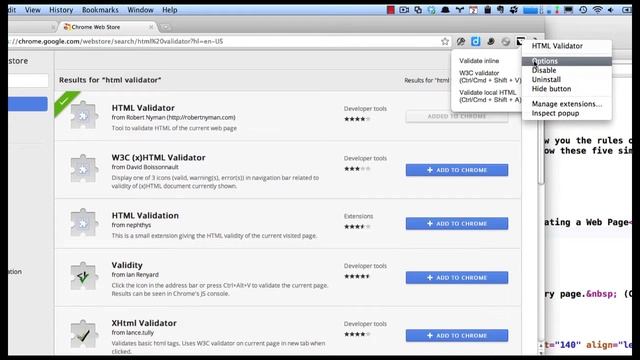
Task: Open the History menu
Action: [x=61, y=10]
